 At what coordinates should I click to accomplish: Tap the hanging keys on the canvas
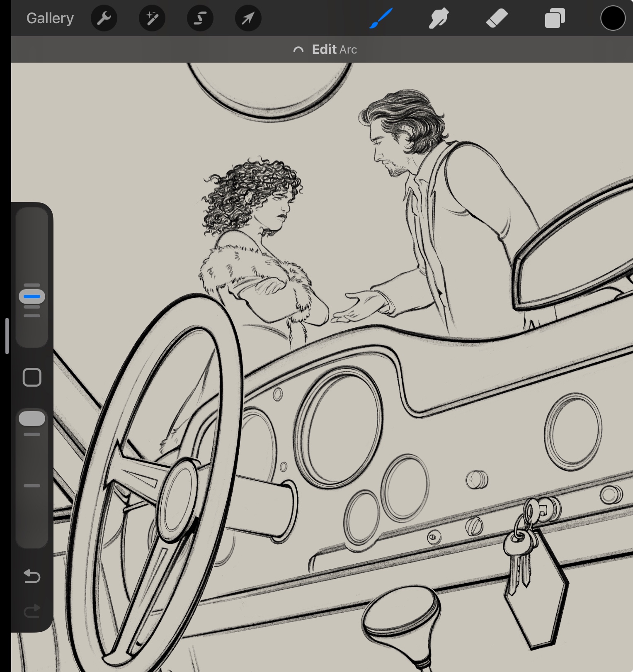point(519,552)
